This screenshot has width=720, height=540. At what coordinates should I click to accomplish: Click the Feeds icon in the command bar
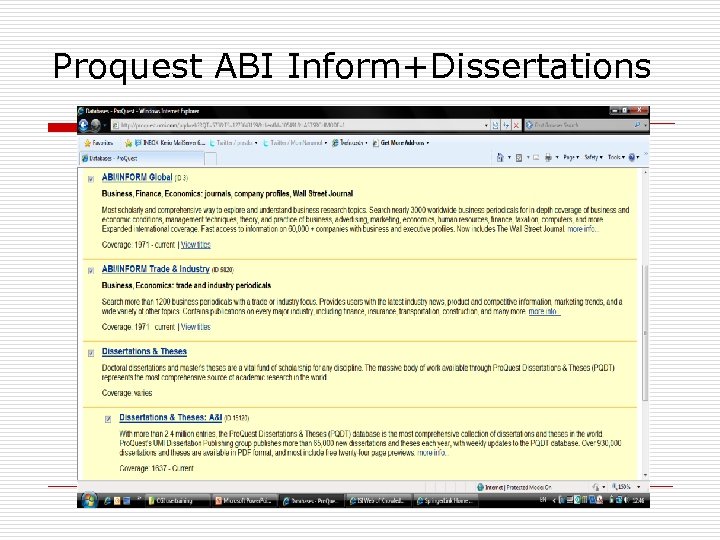519,158
